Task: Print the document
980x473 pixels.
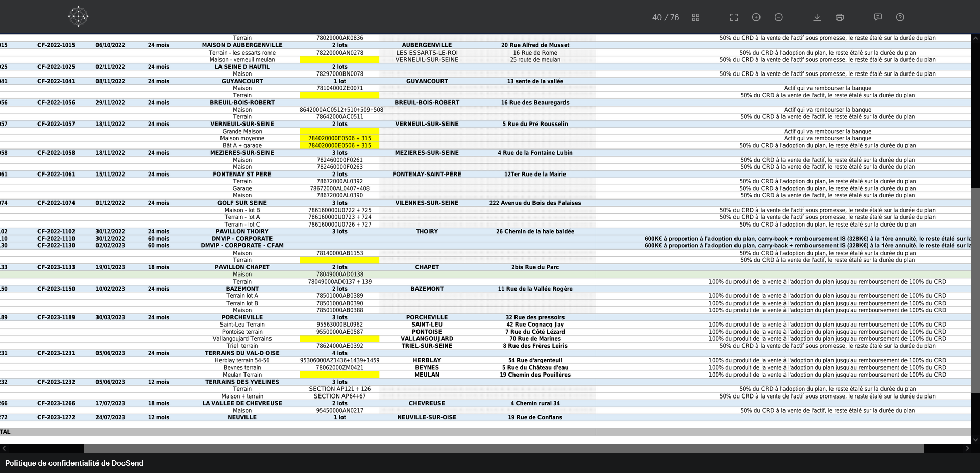Action: pos(839,17)
